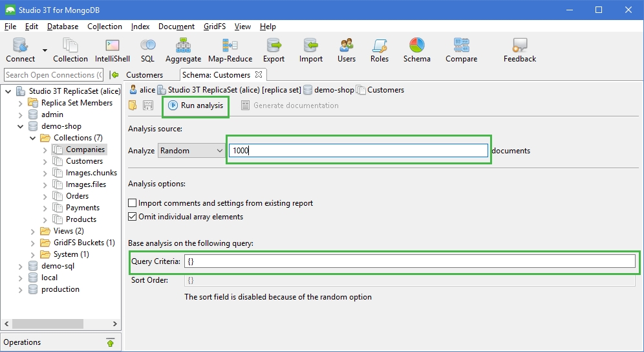
Task: Click the tree scrollbar right arrow
Action: coord(115,324)
